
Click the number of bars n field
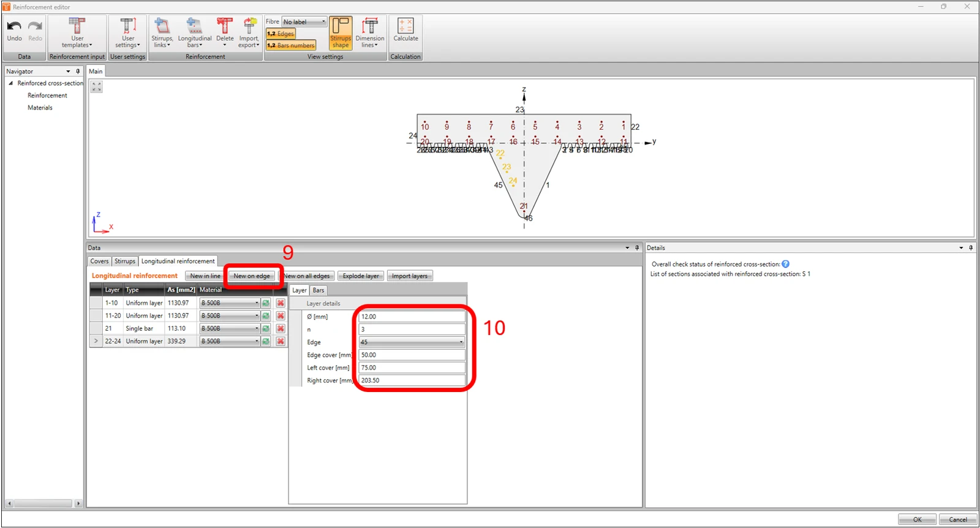click(x=412, y=330)
